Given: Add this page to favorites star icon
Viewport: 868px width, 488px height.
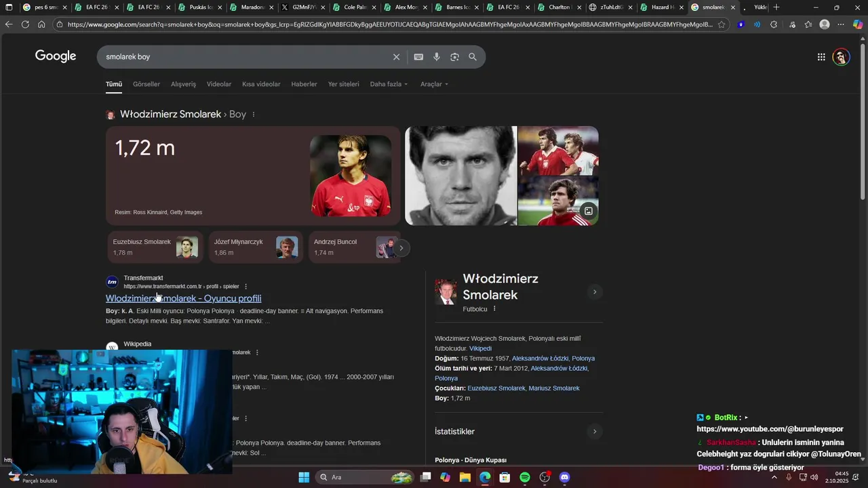Looking at the screenshot, I should coord(722,24).
